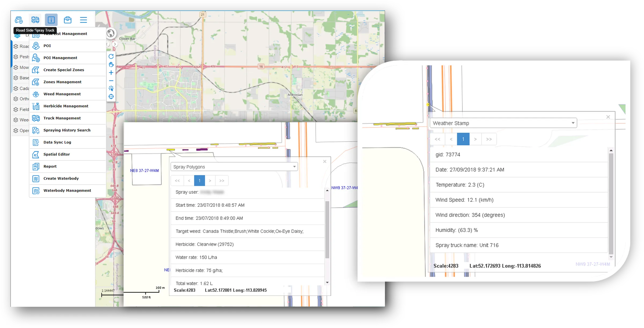This screenshot has height=328, width=644.
Task: Close the Weather Stamp popup
Action: tap(608, 117)
